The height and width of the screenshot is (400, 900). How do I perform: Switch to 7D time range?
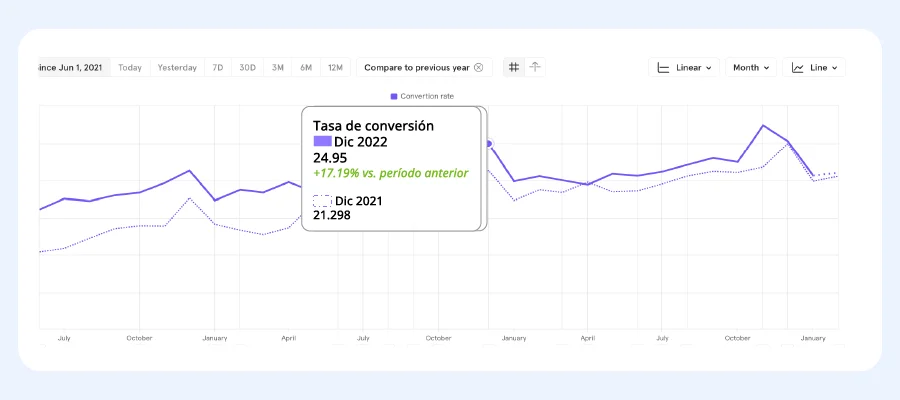tap(218, 68)
